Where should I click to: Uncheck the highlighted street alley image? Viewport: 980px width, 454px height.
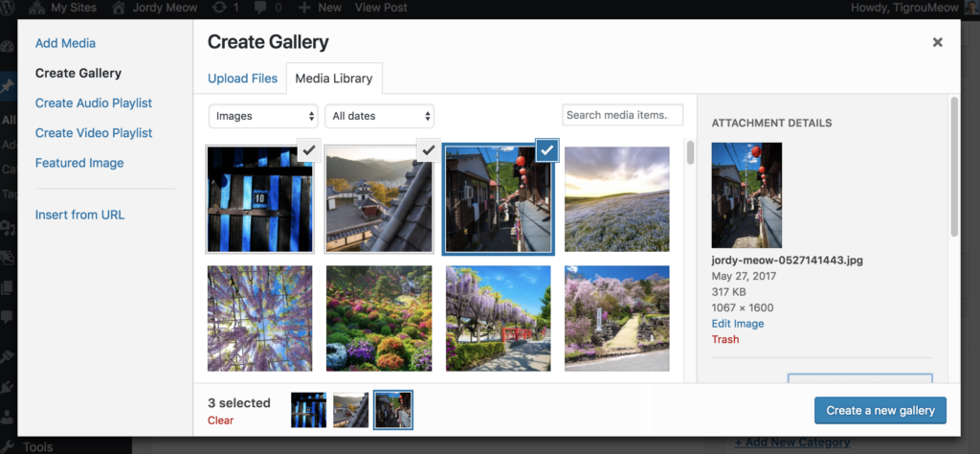(x=546, y=149)
